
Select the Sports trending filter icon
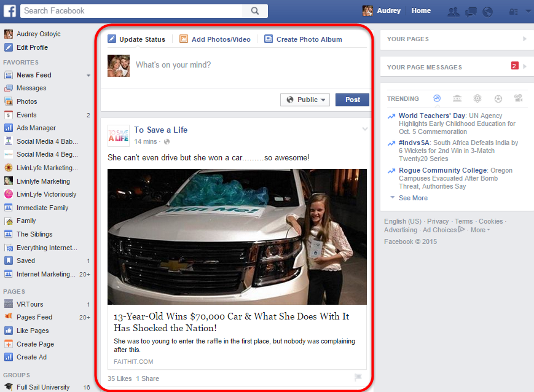pos(498,99)
